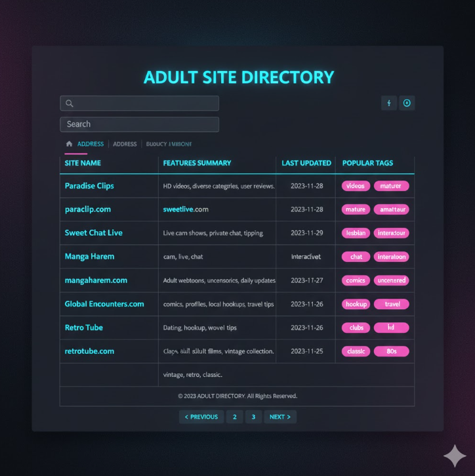Open the Paradise Clips site link
Screen dimensions: 475x476
pos(89,186)
